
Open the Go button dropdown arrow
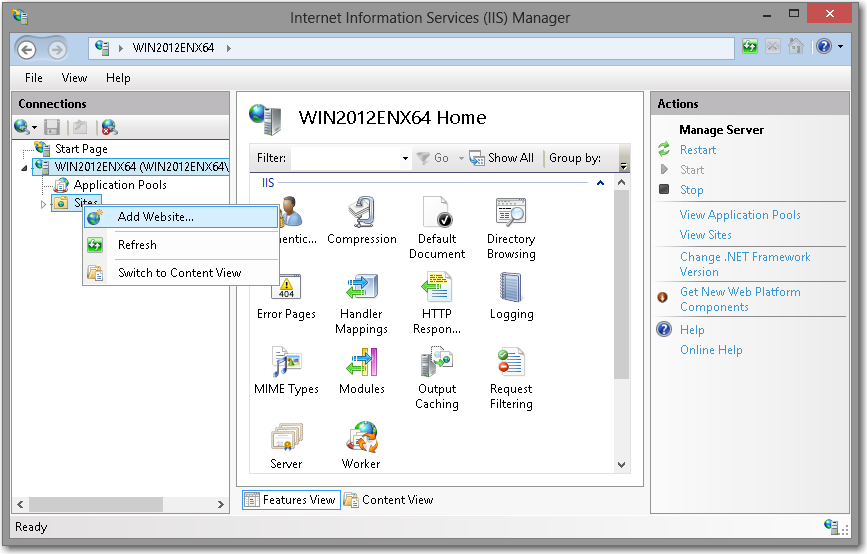(461, 158)
